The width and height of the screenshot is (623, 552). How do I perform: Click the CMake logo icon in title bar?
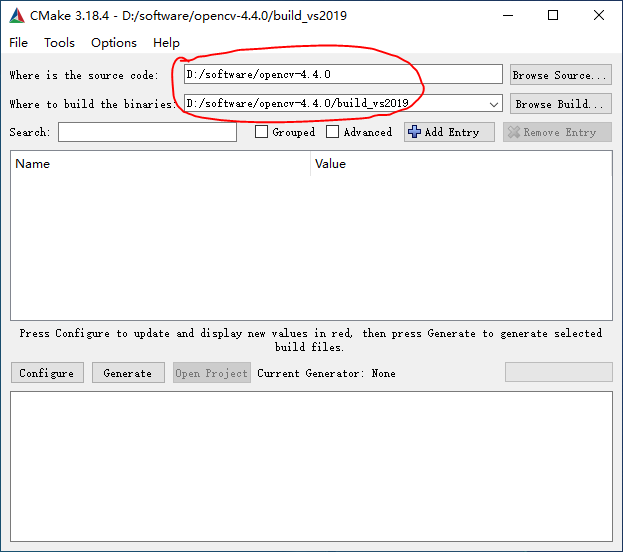pyautogui.click(x=17, y=15)
